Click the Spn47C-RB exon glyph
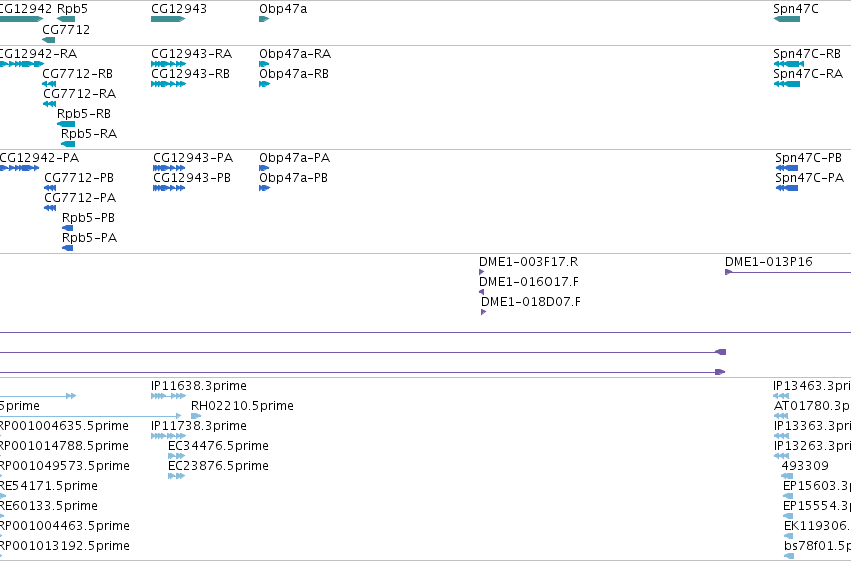 pyautogui.click(x=789, y=64)
